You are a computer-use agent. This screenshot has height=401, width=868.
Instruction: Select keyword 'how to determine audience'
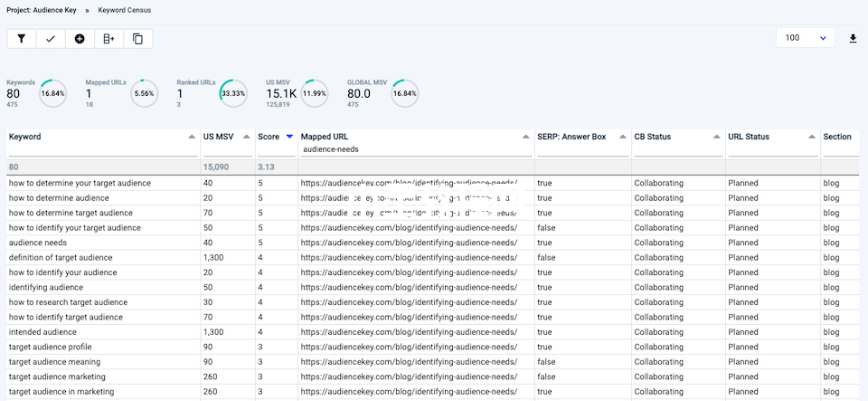pyautogui.click(x=59, y=197)
